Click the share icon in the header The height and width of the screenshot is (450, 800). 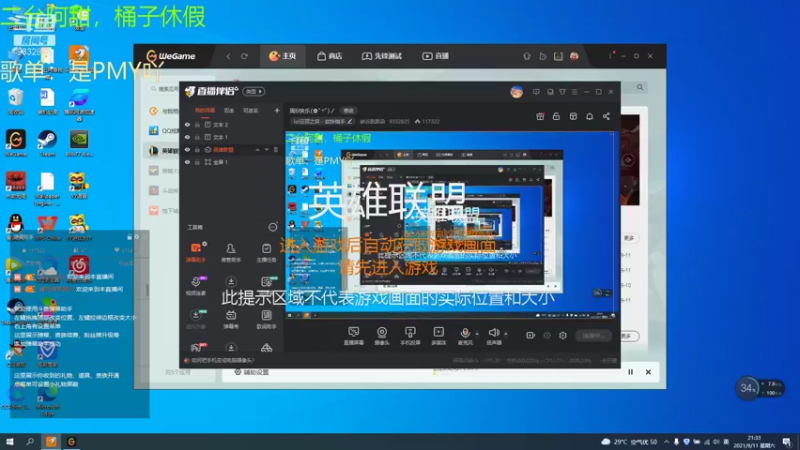(x=606, y=116)
